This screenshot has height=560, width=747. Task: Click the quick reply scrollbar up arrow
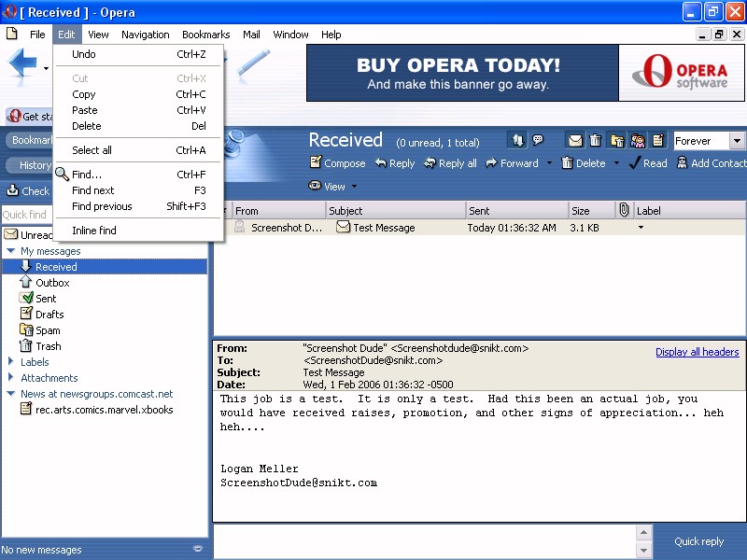point(643,532)
